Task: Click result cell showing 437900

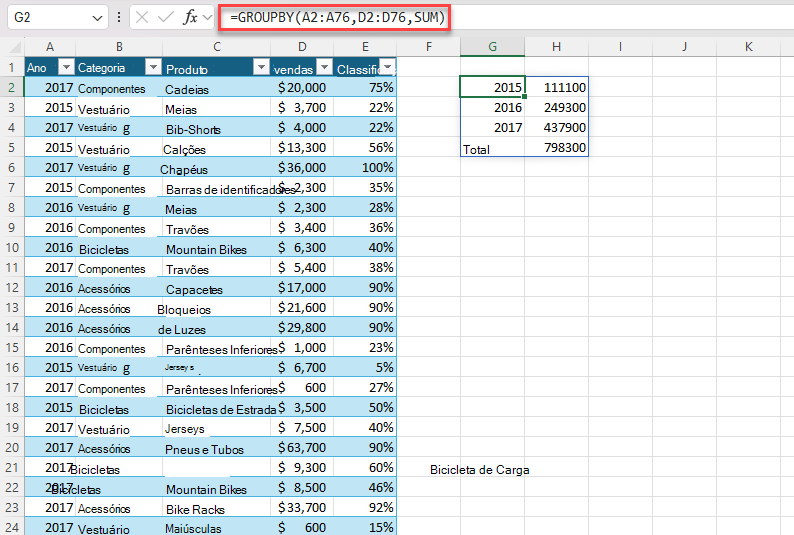Action: pyautogui.click(x=557, y=127)
